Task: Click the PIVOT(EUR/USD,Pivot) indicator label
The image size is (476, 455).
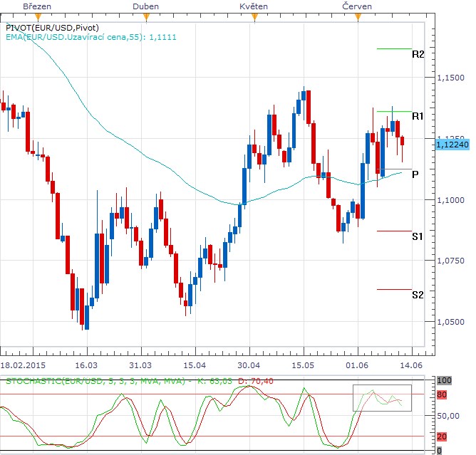Action: coord(52,28)
